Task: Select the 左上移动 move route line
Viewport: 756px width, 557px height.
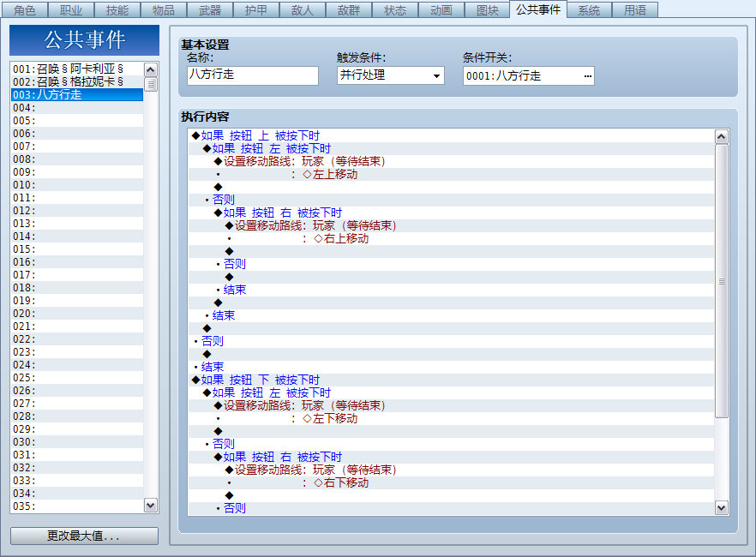Action: click(451, 174)
